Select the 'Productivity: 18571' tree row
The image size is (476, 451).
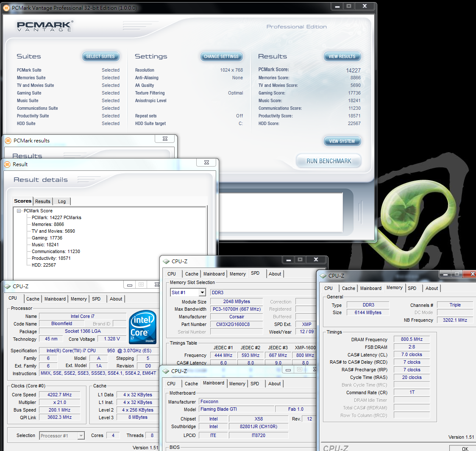click(51, 258)
